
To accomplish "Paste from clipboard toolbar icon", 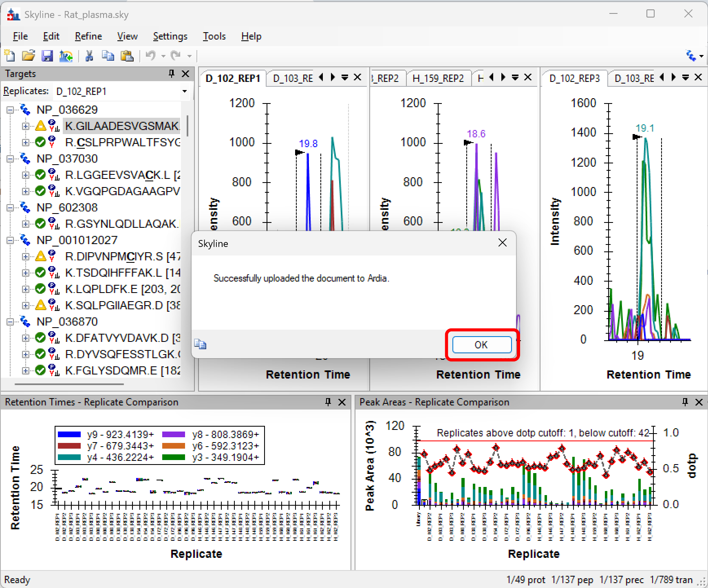I will (x=127, y=55).
